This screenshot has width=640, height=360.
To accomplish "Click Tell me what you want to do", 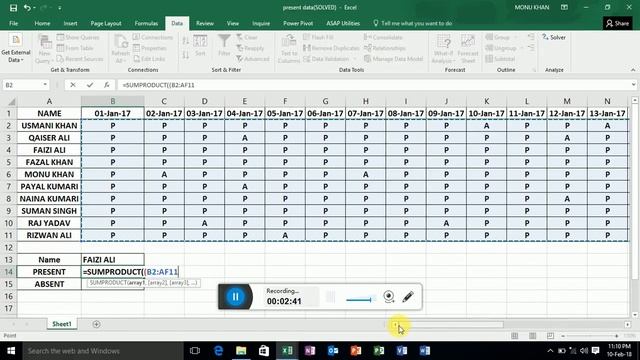I will [413, 23].
